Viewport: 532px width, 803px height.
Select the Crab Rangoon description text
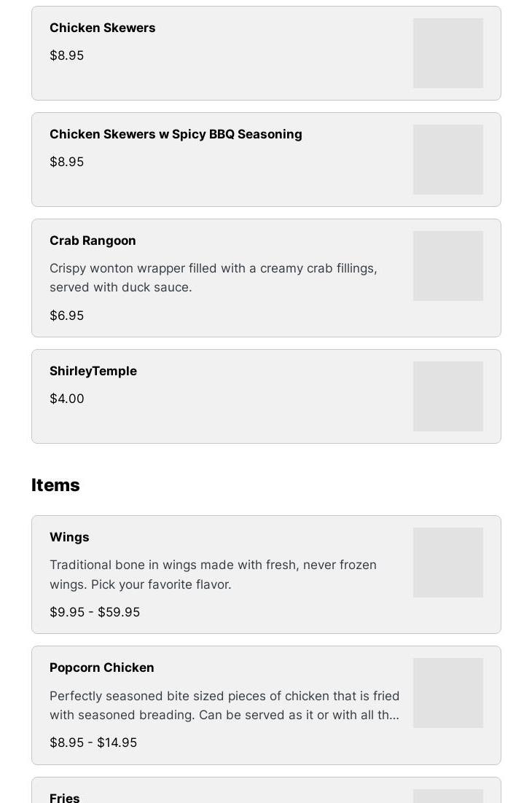[214, 278]
